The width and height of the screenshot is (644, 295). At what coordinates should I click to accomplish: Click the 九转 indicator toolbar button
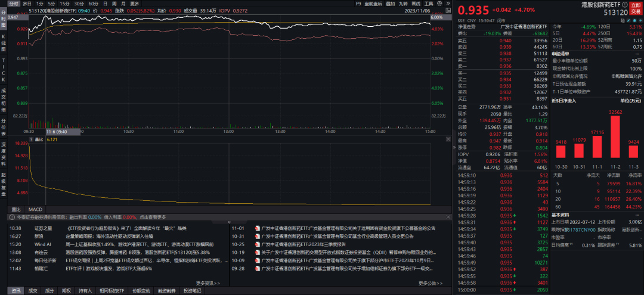point(403,4)
